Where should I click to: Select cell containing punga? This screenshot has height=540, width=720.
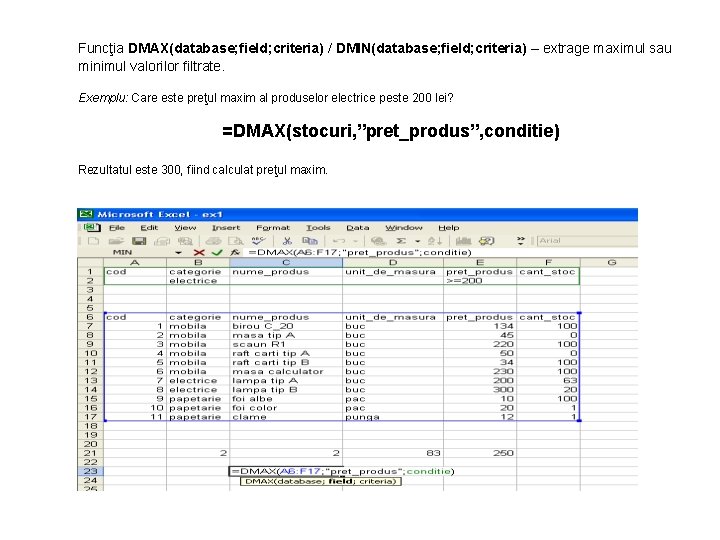[393, 417]
